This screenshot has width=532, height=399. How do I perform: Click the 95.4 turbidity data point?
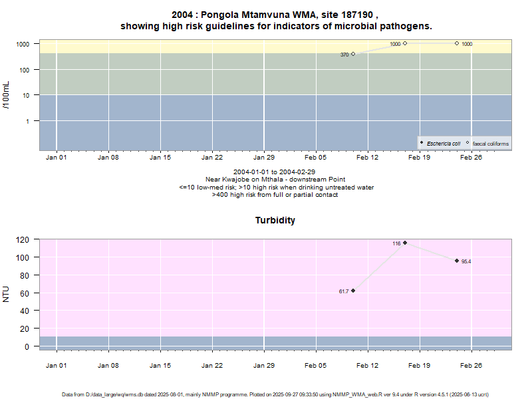pyautogui.click(x=457, y=261)
